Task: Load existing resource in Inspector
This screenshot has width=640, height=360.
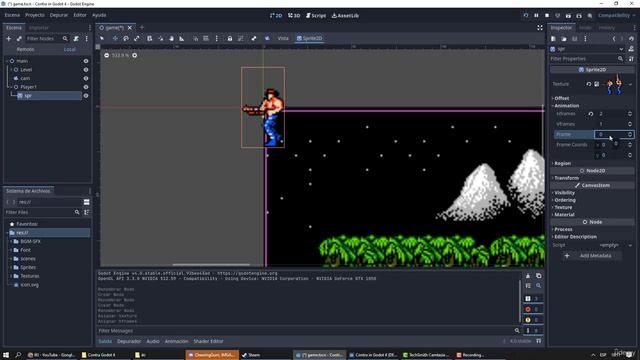Action: (x=564, y=38)
